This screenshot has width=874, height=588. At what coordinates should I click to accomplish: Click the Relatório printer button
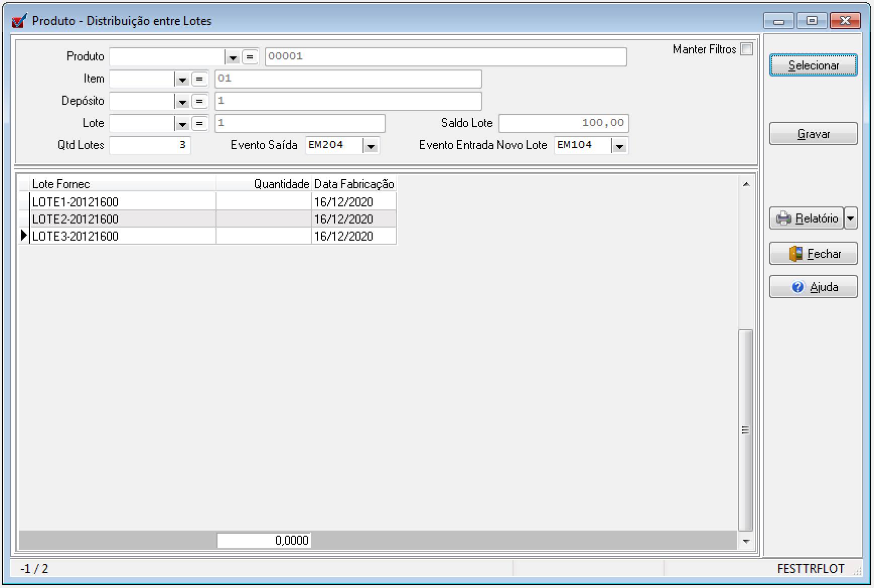[x=807, y=218]
